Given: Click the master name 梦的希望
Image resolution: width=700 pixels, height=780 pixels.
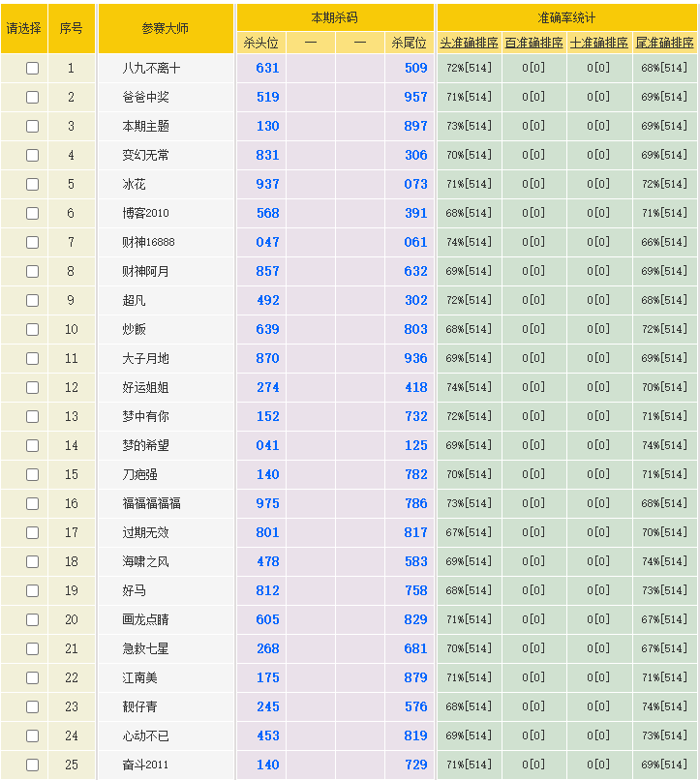Looking at the screenshot, I should point(145,446).
